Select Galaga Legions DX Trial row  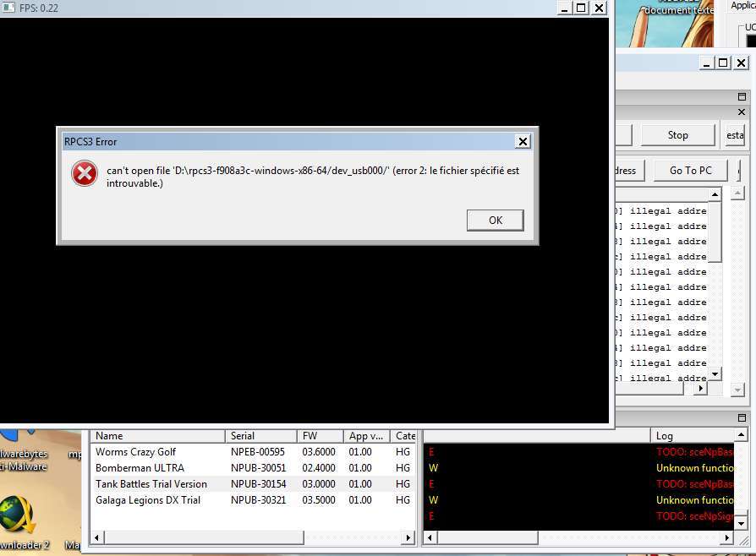(x=147, y=500)
